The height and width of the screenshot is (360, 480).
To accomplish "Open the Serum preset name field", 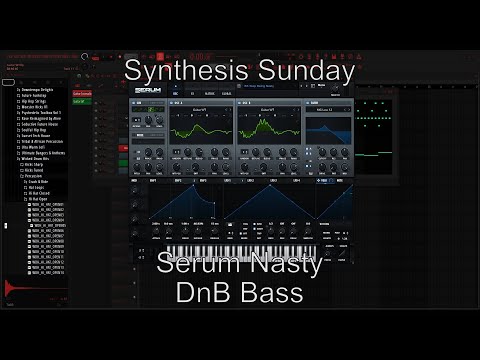I will coord(268,86).
